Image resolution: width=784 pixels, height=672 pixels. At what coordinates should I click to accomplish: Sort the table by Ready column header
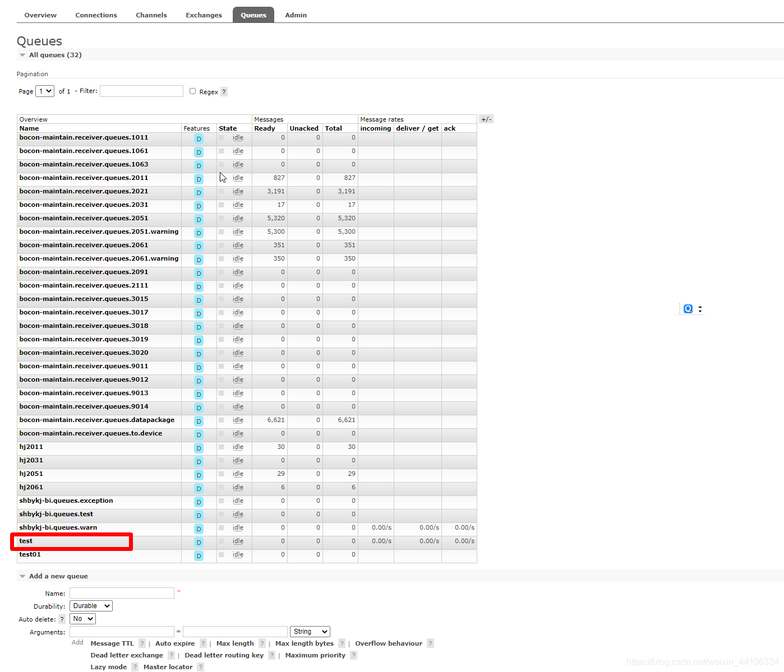(265, 128)
